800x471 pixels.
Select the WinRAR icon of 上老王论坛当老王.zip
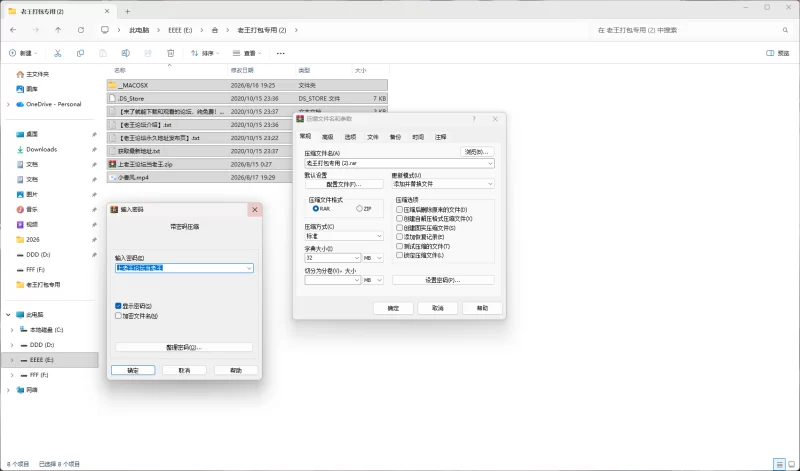[x=112, y=164]
